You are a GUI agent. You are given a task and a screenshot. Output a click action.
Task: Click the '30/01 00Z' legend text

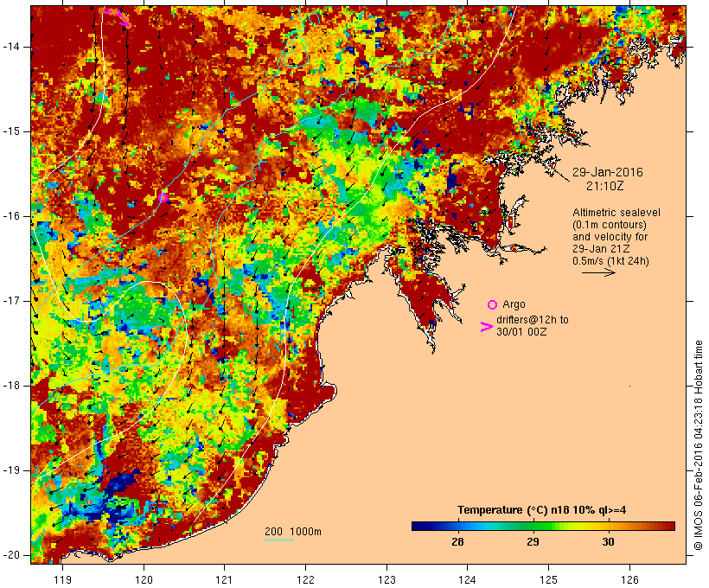coord(521,332)
